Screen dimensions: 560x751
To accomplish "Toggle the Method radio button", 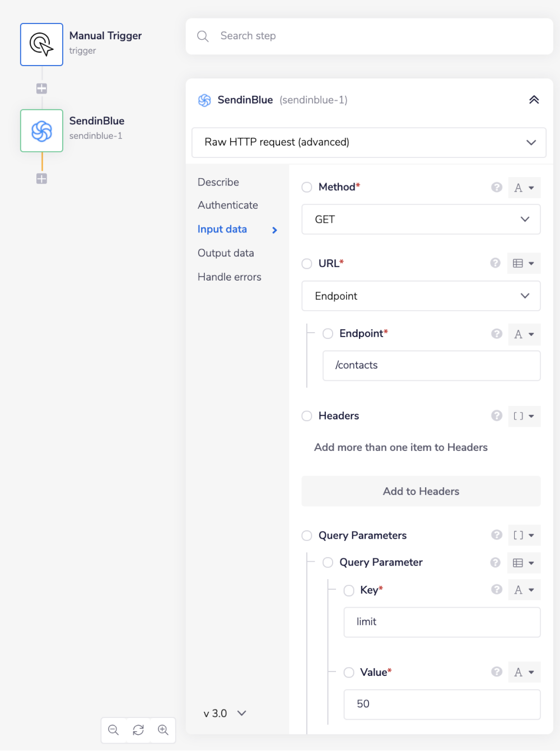I will coord(307,187).
